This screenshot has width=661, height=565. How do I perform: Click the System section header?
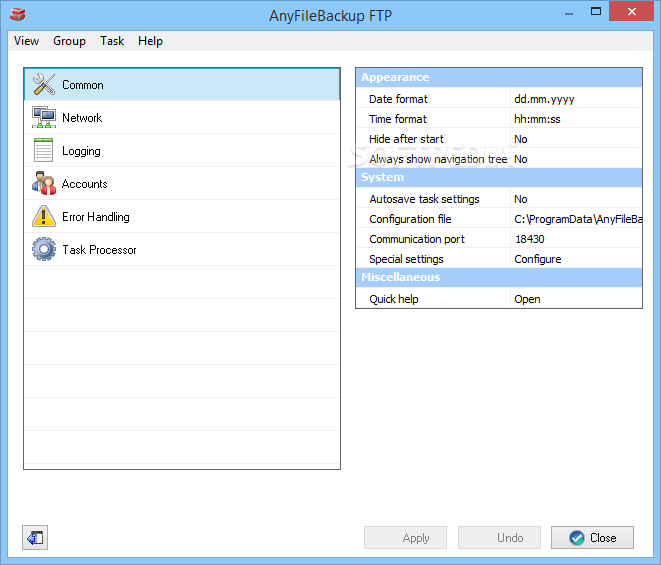[x=499, y=178]
